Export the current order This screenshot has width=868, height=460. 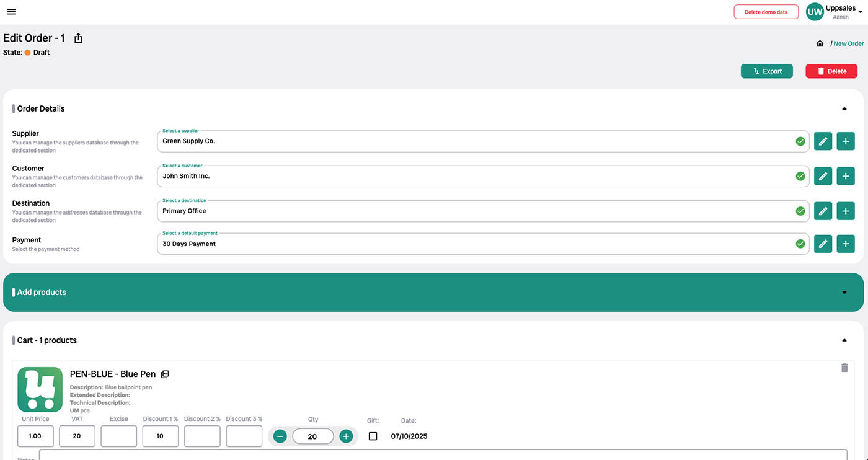pyautogui.click(x=766, y=71)
